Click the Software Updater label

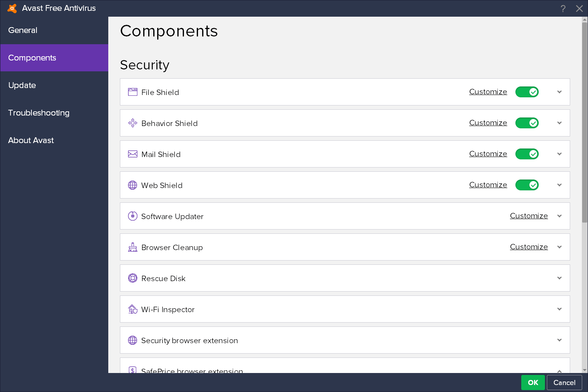[x=172, y=216]
